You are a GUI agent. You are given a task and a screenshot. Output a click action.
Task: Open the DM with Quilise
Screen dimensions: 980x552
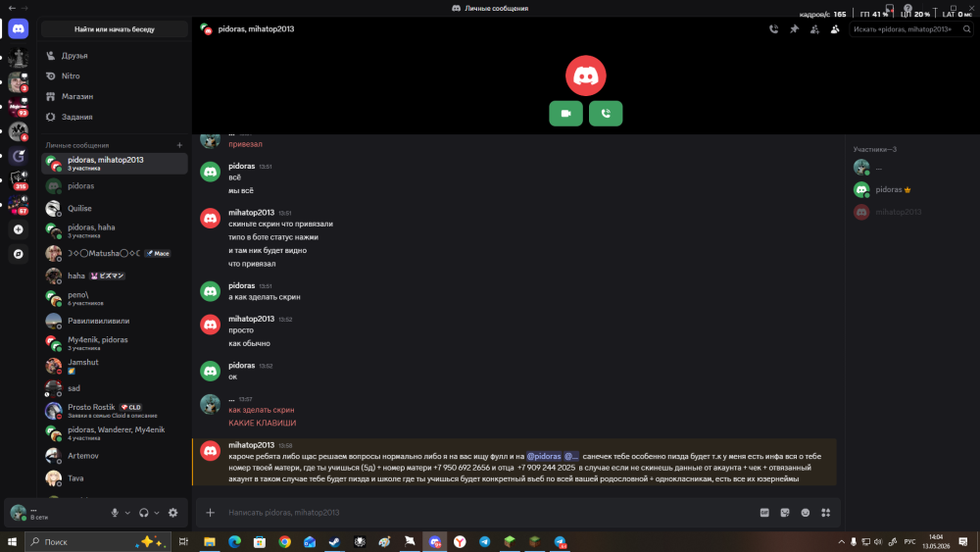click(x=115, y=208)
